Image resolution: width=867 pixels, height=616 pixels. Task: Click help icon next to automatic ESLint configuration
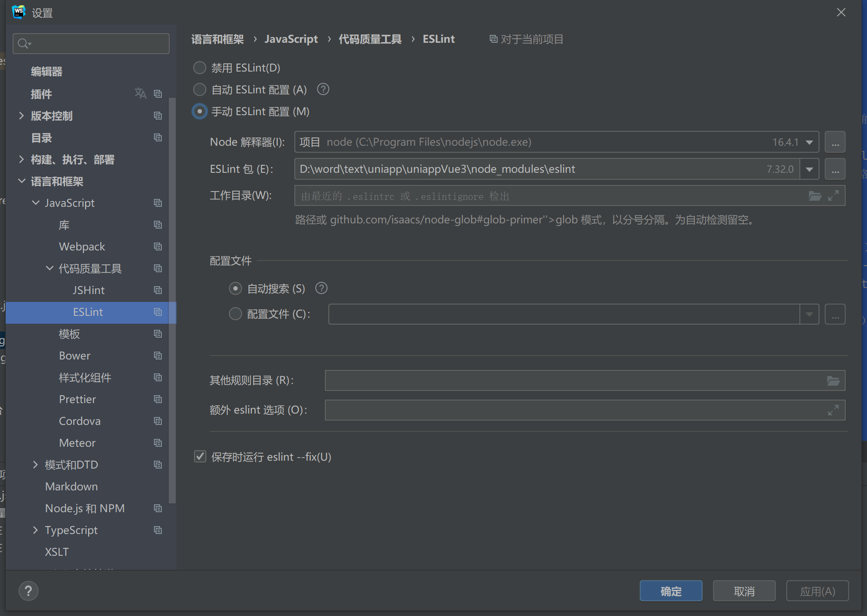[x=323, y=89]
